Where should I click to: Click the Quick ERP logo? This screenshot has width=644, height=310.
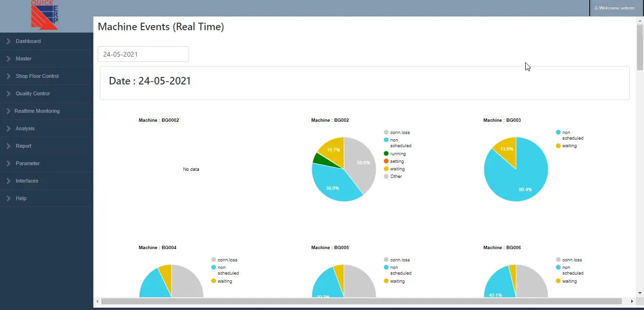(x=44, y=15)
